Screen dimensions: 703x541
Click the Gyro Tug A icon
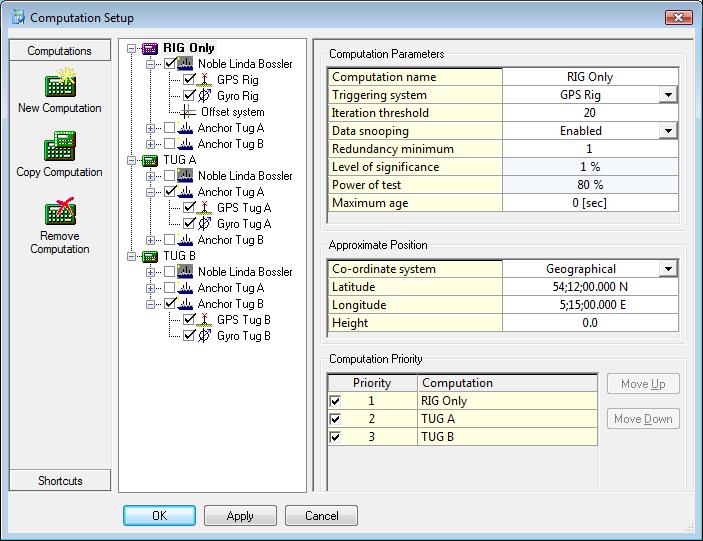click(x=205, y=224)
